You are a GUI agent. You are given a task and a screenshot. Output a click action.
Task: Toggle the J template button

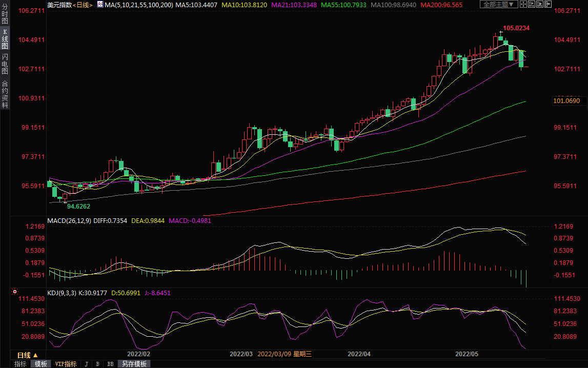[86, 364]
